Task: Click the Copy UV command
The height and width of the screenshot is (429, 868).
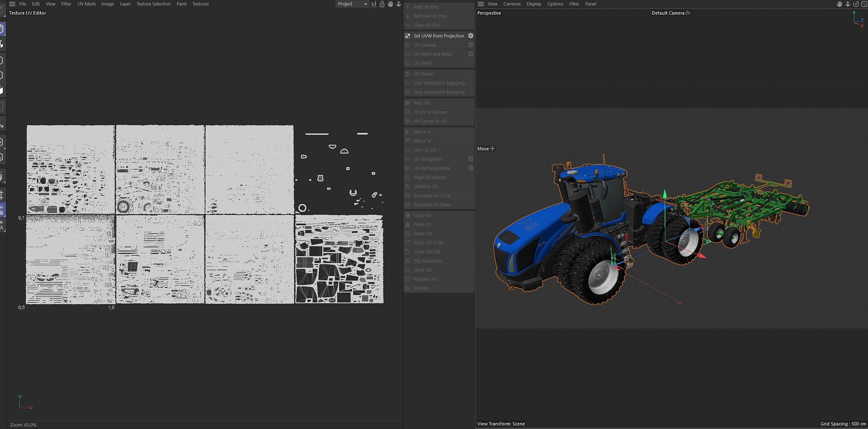Action: pyautogui.click(x=439, y=215)
